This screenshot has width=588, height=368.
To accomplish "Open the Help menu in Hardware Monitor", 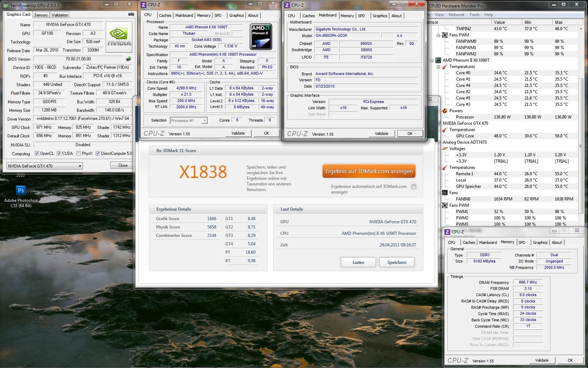I will (488, 15).
